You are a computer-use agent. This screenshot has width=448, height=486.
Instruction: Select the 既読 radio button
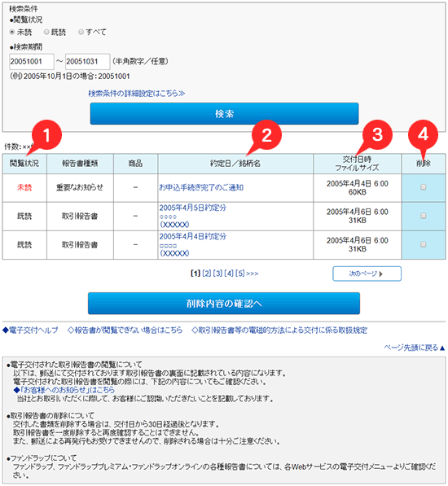point(46,32)
